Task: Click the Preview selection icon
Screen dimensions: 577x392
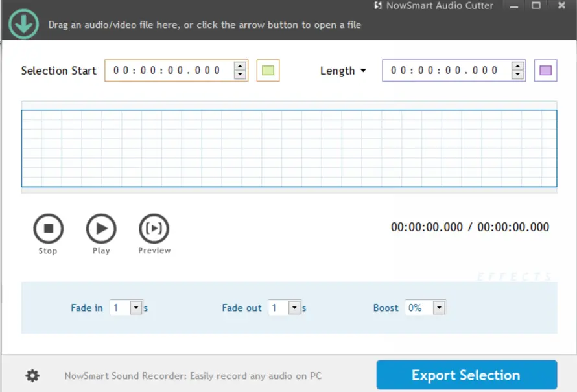Action: tap(154, 228)
